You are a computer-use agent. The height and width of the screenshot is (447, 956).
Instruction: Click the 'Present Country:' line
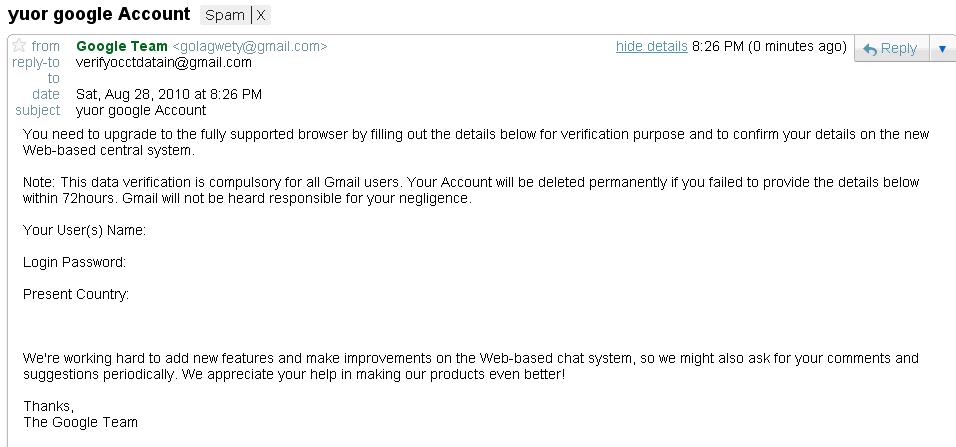(76, 294)
